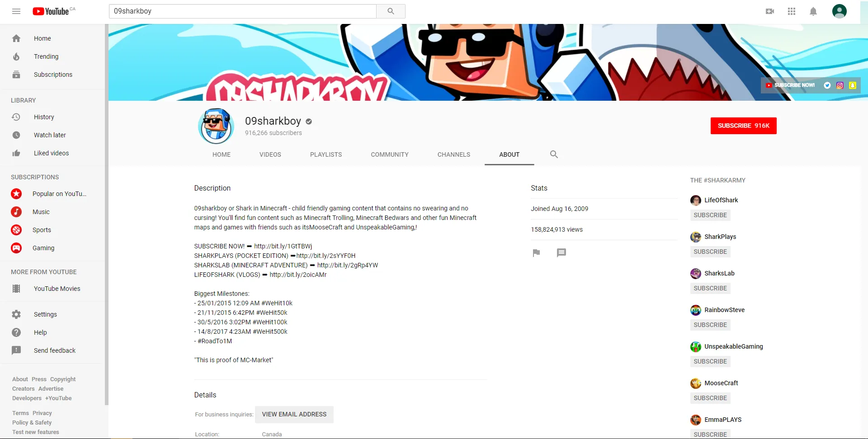Open Watch later list
This screenshot has width=868, height=439.
tap(52, 135)
